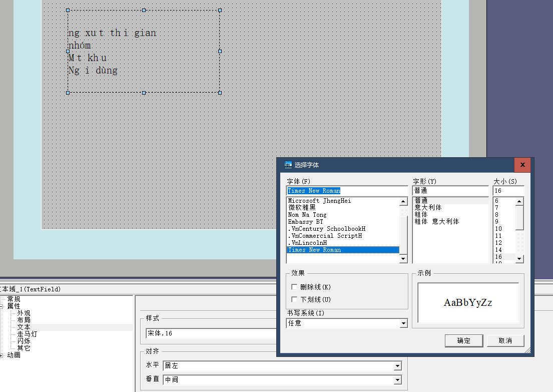Choose 粗体 bold style

(x=450, y=215)
